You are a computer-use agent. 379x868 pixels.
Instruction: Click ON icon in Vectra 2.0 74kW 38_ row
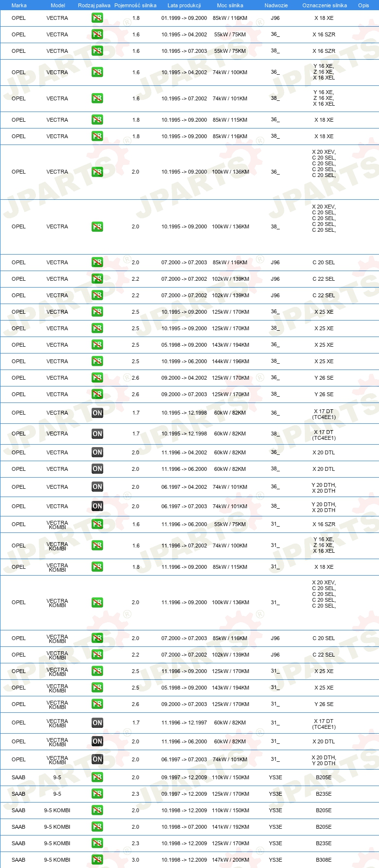(97, 506)
